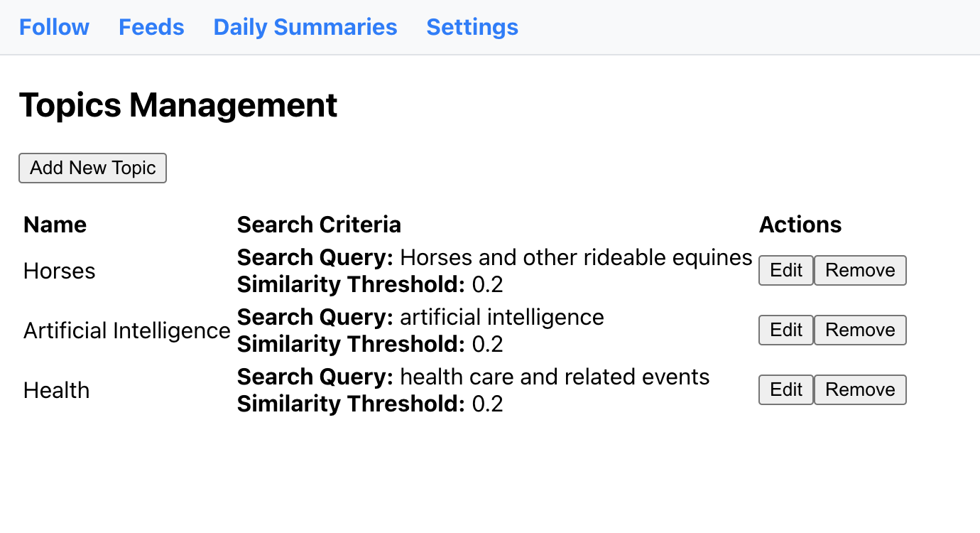The height and width of the screenshot is (533, 980).
Task: Click the Horses and other rideable equines query
Action: point(576,257)
